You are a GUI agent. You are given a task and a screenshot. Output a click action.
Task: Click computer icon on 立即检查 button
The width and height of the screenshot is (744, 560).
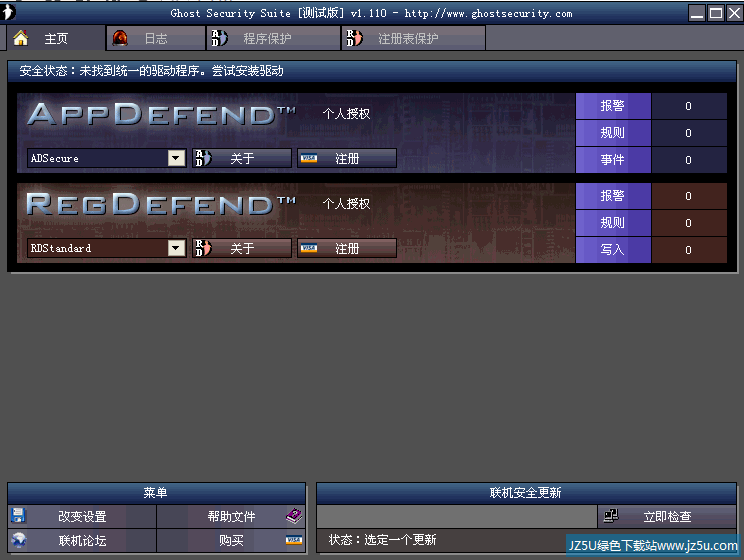[611, 515]
